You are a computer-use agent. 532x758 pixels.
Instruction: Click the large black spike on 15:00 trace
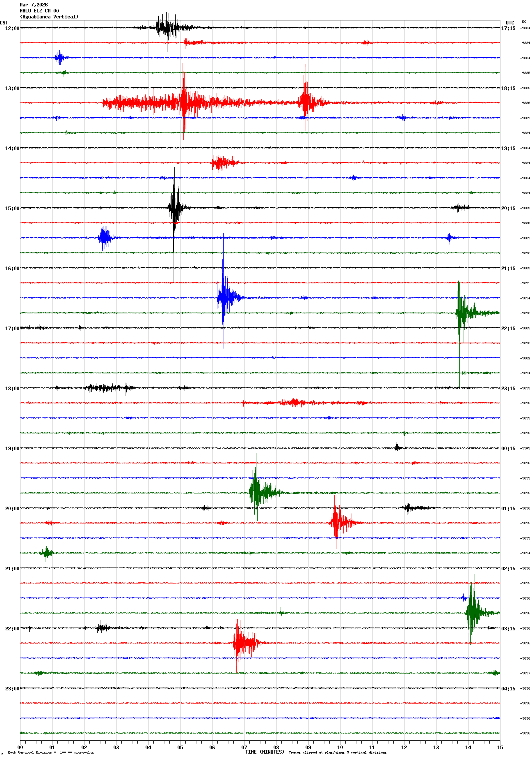pos(174,208)
